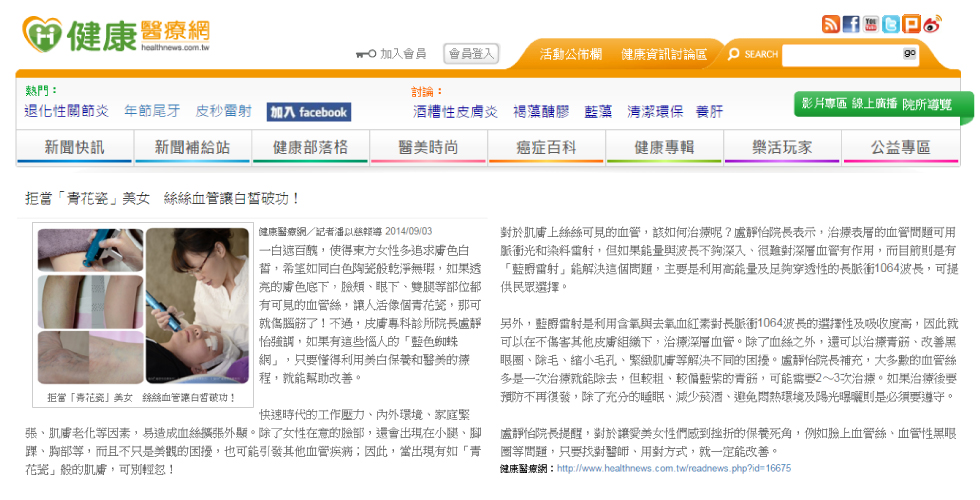Image resolution: width=980 pixels, height=500 pixels.
Task: Click the SEARCH label text
Action: coord(761,54)
